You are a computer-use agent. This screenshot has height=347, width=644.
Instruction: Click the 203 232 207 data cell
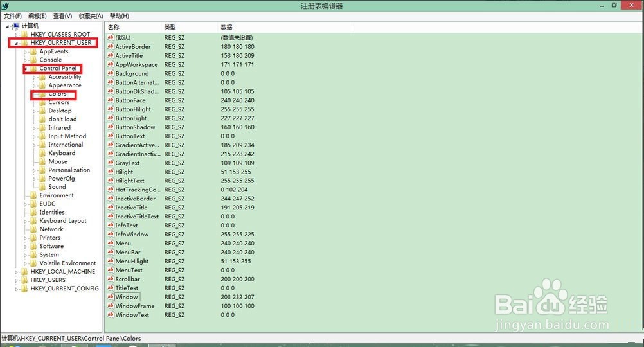coord(237,297)
